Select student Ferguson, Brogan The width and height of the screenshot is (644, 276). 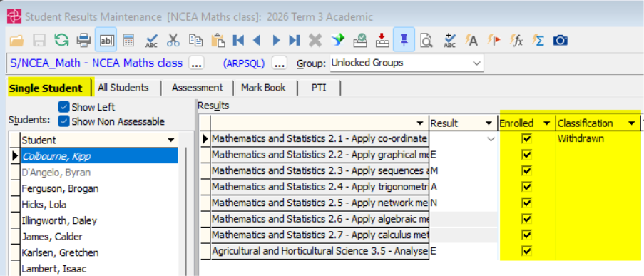click(x=99, y=188)
